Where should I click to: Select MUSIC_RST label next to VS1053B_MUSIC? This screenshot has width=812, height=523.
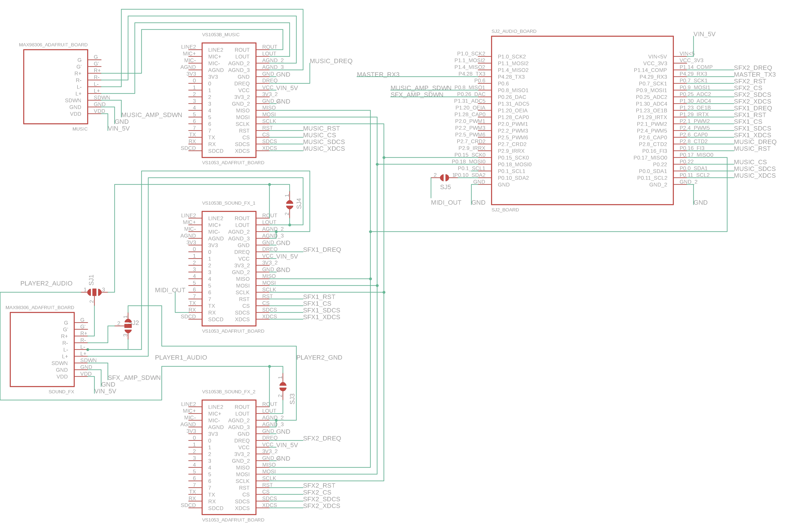tap(321, 128)
